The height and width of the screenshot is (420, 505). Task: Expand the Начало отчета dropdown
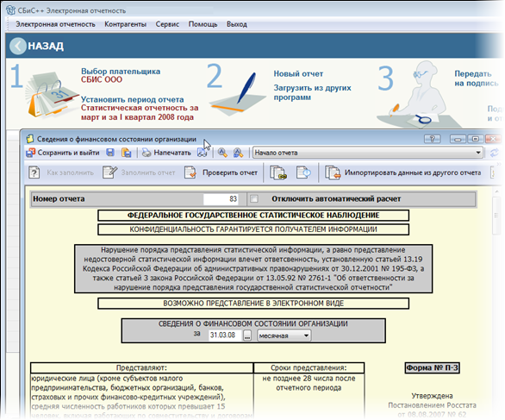click(478, 153)
